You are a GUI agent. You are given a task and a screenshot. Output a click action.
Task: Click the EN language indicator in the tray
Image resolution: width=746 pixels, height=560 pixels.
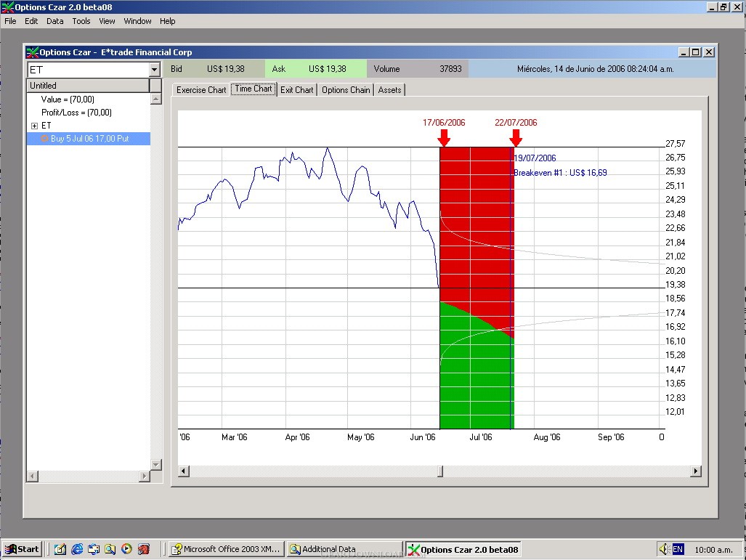(678, 549)
